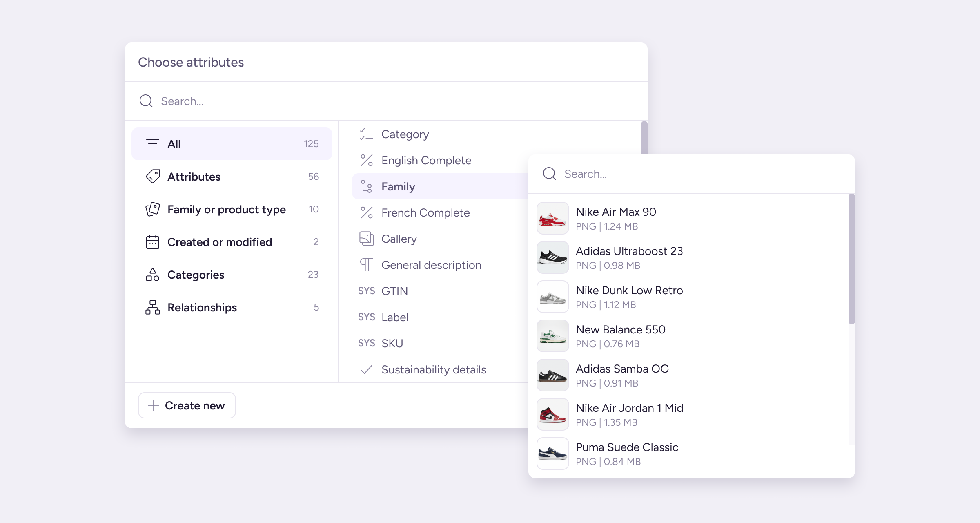Open the Created or modified group
Image resolution: width=980 pixels, height=523 pixels.
point(232,242)
